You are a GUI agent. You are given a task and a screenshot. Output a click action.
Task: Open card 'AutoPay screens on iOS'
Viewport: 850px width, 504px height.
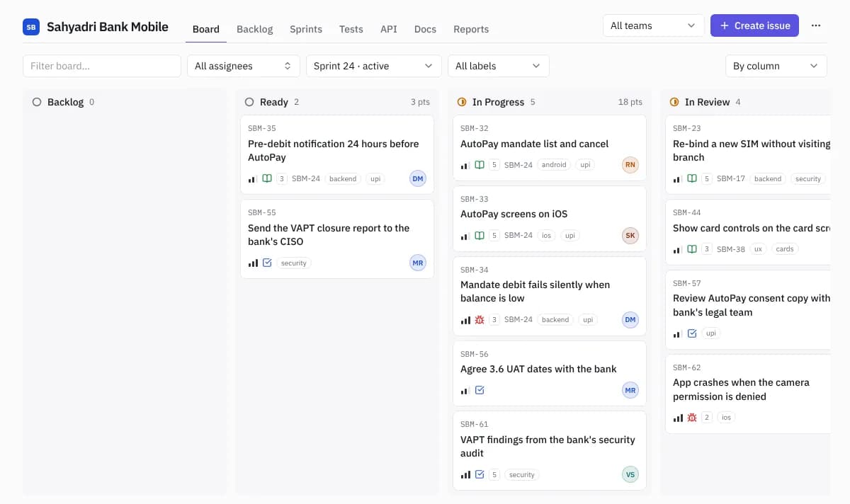(550, 218)
